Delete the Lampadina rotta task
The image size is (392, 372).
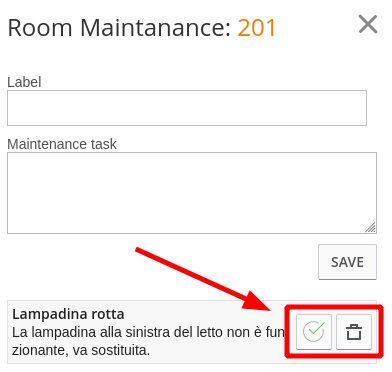coord(354,331)
